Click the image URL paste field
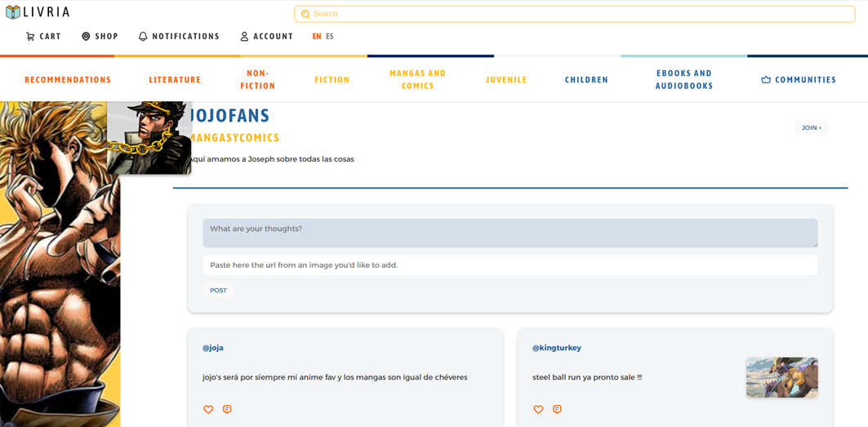868x427 pixels. click(510, 265)
